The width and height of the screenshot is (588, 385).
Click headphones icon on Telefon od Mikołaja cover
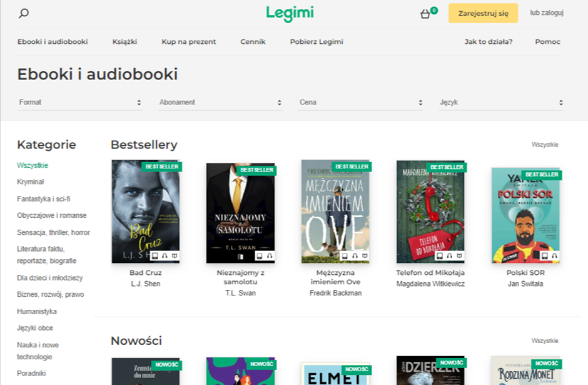coord(450,256)
